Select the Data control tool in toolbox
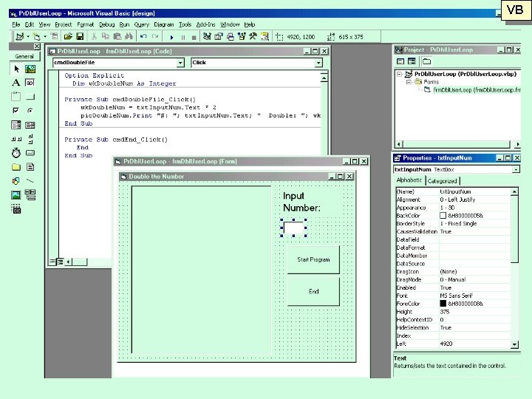532x399 pixels. coord(30,195)
